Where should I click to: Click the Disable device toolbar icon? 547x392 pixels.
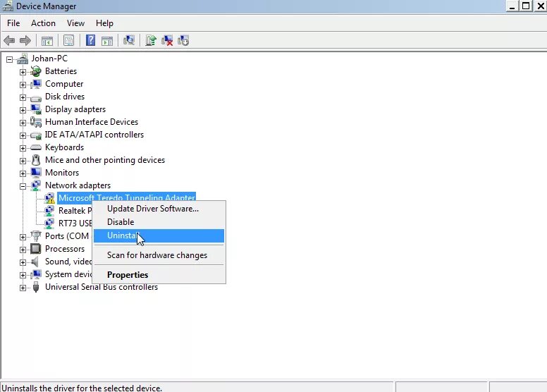click(183, 40)
